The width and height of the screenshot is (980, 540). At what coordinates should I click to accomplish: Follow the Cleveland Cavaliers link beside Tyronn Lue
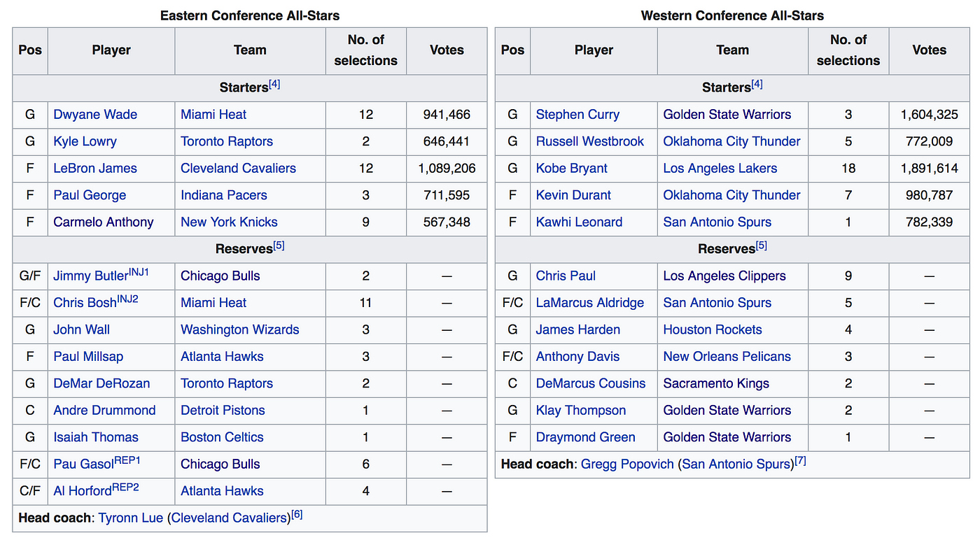tap(230, 518)
